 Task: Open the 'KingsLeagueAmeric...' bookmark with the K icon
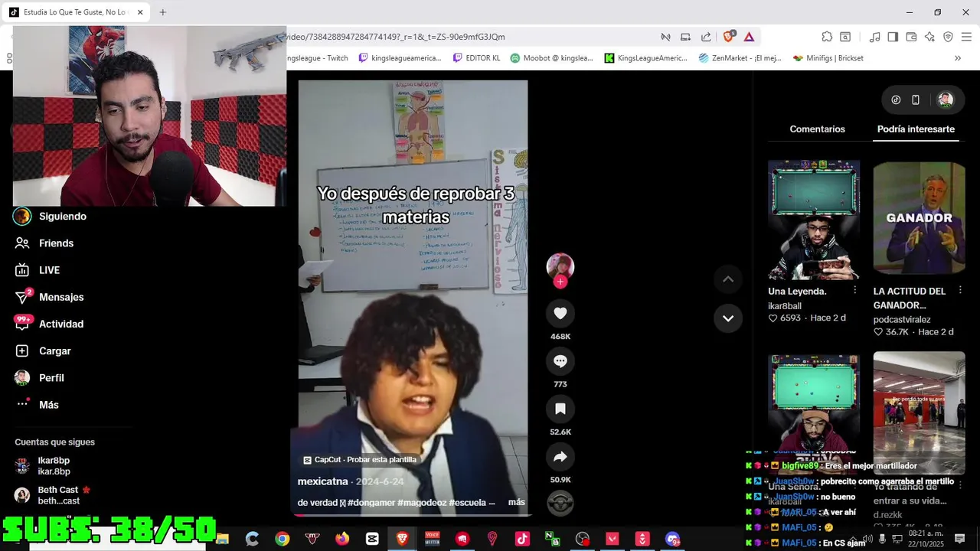click(646, 58)
